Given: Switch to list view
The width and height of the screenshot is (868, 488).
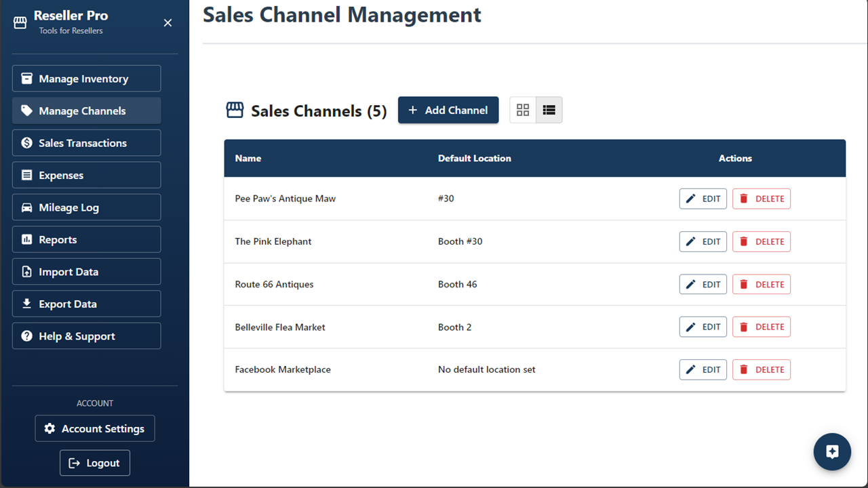Looking at the screenshot, I should point(549,110).
